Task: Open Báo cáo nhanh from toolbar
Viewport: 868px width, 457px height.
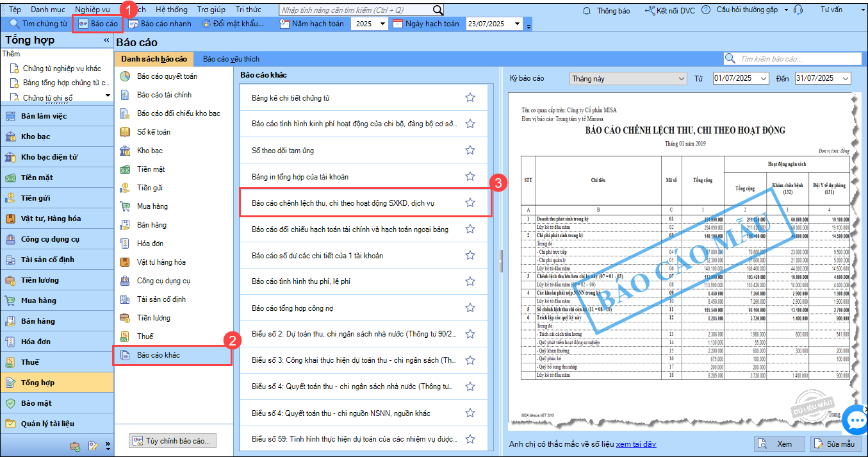Action: (x=160, y=24)
